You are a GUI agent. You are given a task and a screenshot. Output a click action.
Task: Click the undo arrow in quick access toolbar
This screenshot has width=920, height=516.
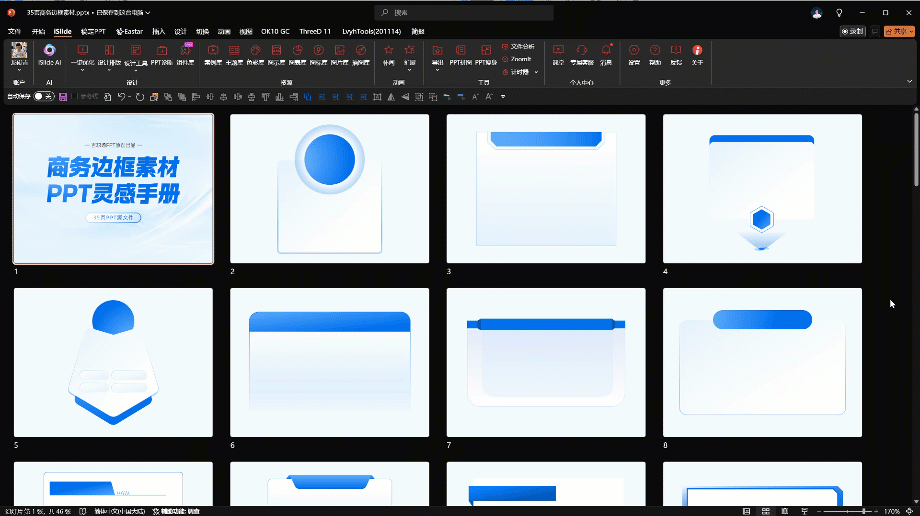point(121,96)
